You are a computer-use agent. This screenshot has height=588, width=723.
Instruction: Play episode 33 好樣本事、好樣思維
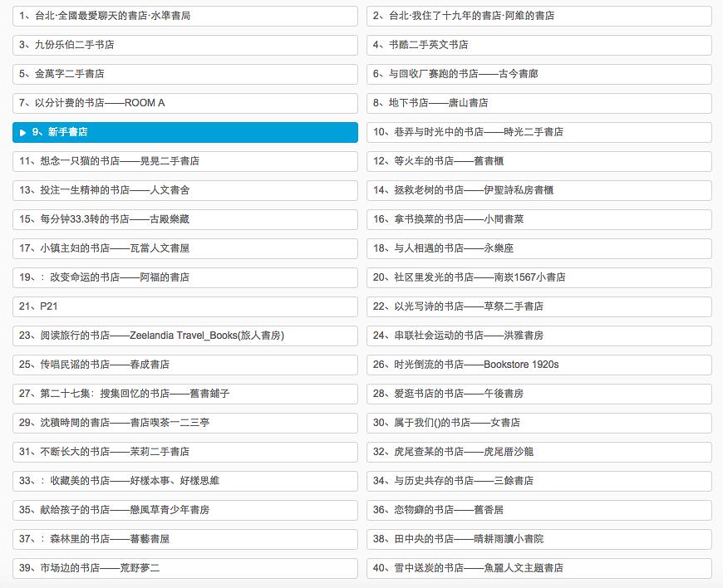click(184, 481)
